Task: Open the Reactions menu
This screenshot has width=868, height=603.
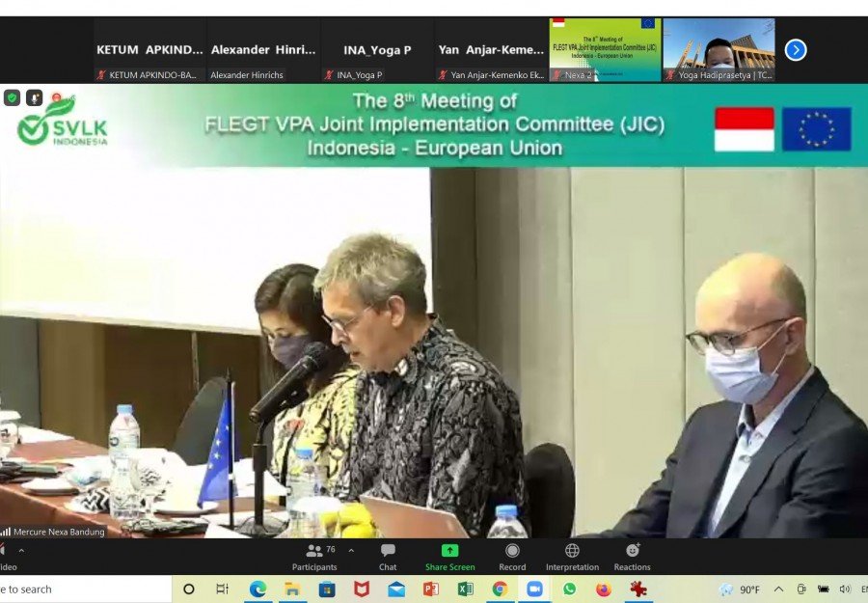Action: [632, 557]
